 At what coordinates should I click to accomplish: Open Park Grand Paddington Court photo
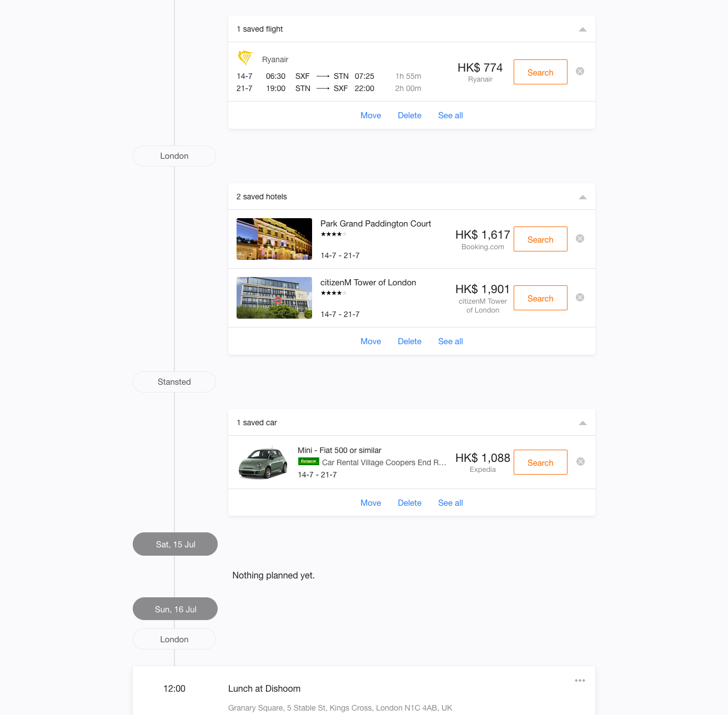click(x=274, y=239)
